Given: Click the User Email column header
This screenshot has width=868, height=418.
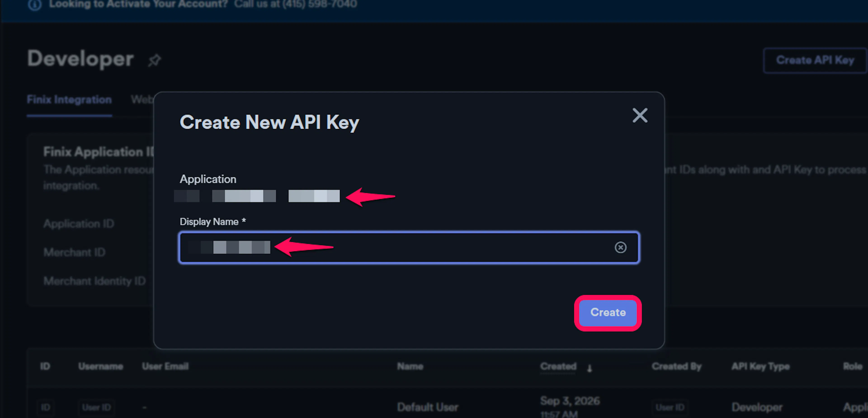Looking at the screenshot, I should (x=165, y=366).
